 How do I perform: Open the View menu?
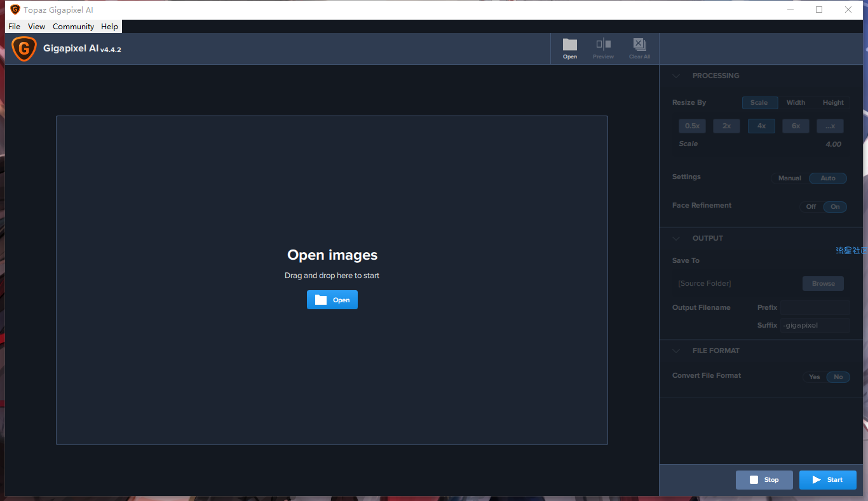coord(37,27)
